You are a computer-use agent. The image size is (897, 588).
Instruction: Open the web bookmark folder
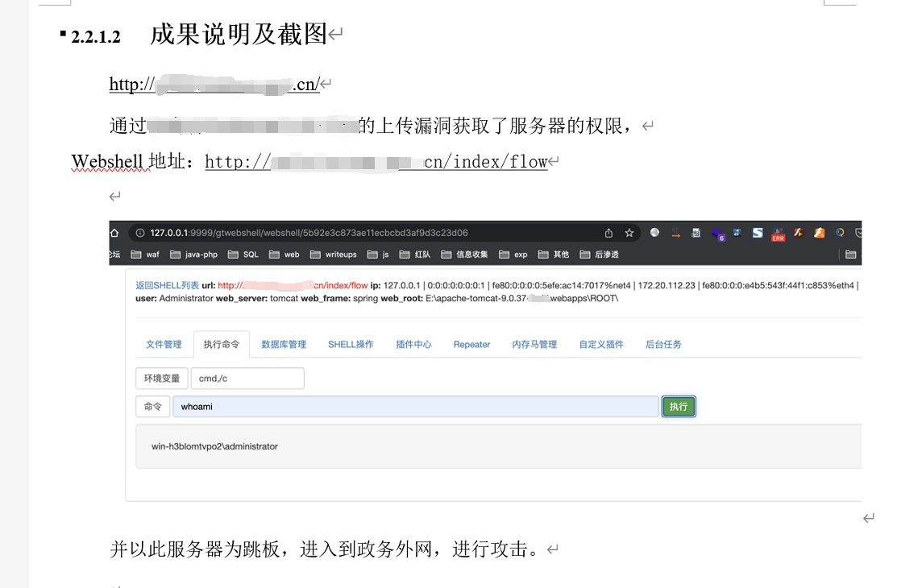pos(284,255)
